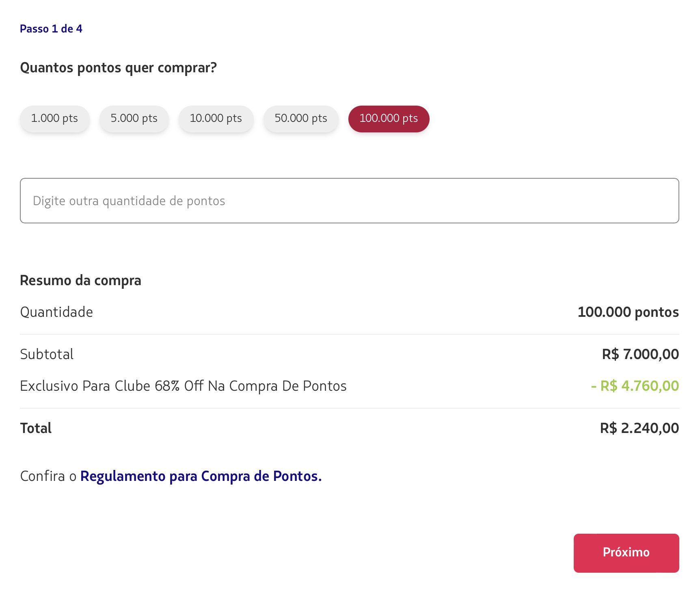Click the 'Exclusivo Para Clube 68% Off' label

point(183,386)
